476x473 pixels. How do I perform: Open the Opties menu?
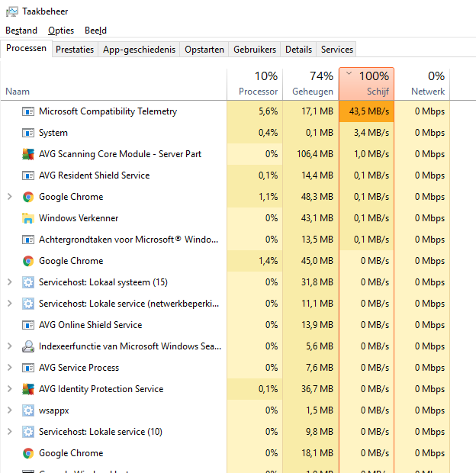(x=61, y=31)
